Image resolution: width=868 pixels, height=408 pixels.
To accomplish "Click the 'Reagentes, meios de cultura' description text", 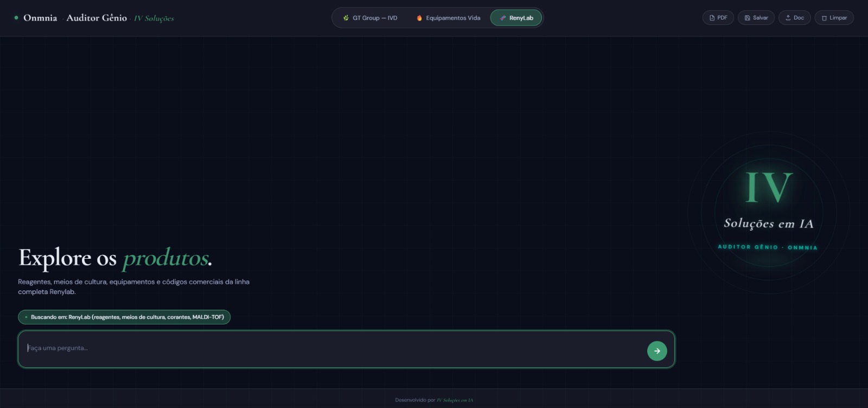I will (133, 286).
